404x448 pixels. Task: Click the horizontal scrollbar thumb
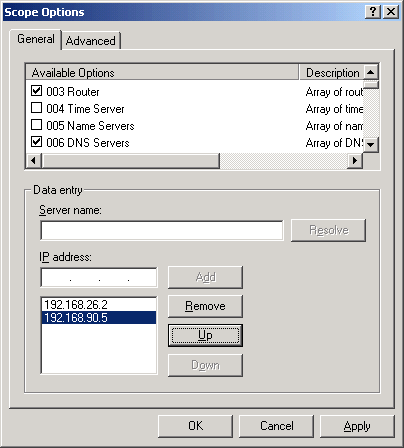tap(130, 161)
